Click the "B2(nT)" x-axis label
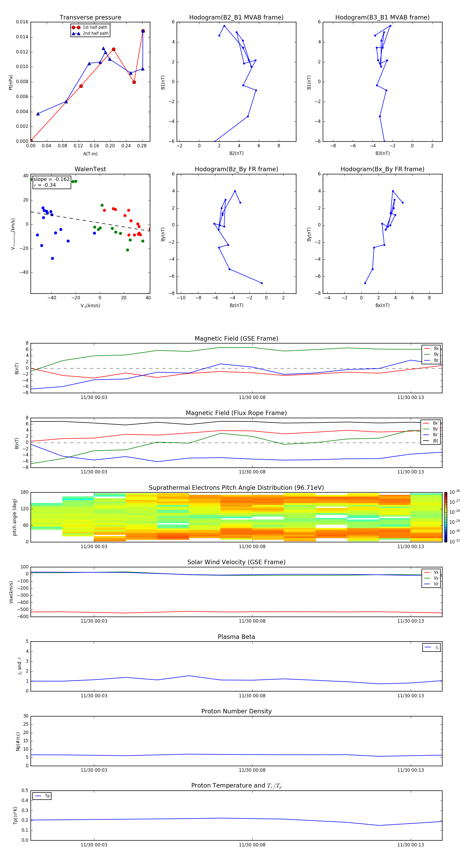Image resolution: width=473 pixels, height=868 pixels. coord(236,153)
